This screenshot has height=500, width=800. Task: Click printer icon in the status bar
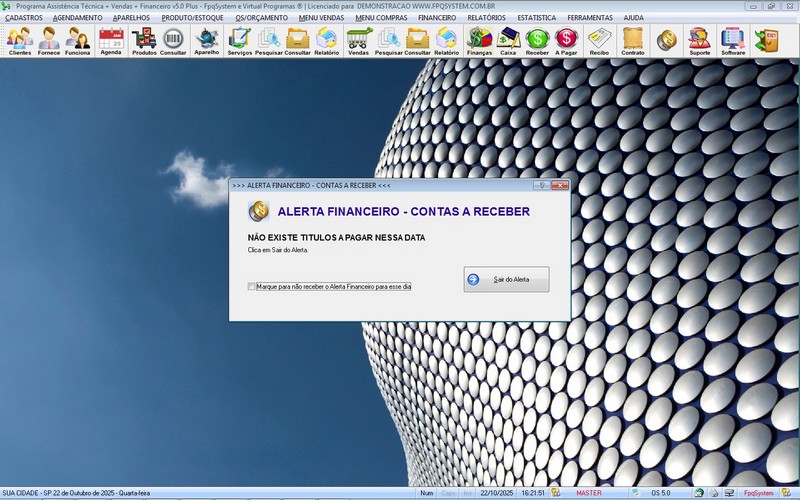click(714, 493)
